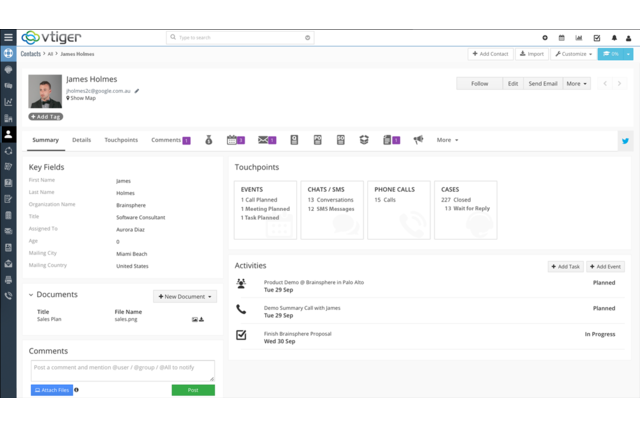640x426 pixels.
Task: Click the Twitter bird icon
Action: pos(626,141)
